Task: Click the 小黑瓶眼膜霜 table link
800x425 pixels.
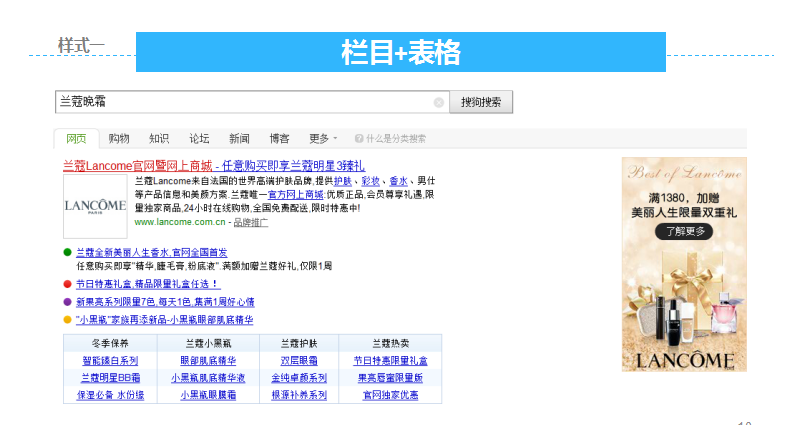Action: 208,395
